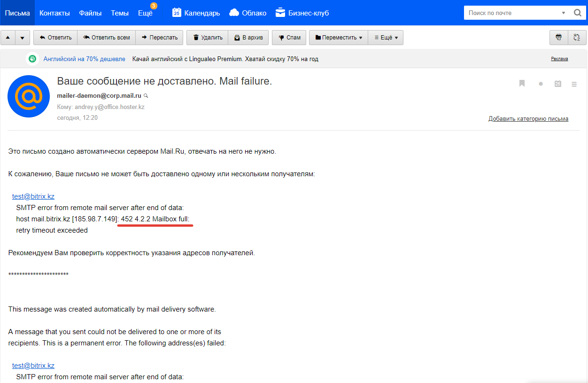Click the create calendar event icon in header
This screenshot has width=588, height=383.
coord(557,84)
